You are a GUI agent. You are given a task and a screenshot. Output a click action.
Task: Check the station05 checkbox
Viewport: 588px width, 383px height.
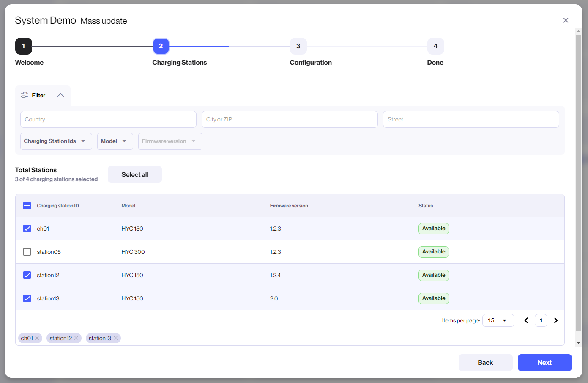pyautogui.click(x=27, y=252)
